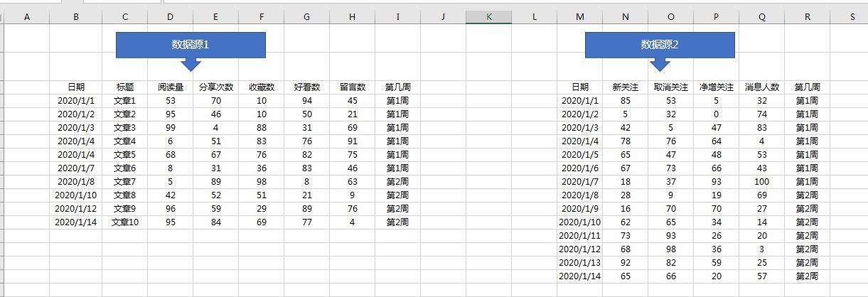Viewport: 868px width, 297px height.
Task: Select the 文章3 title cell
Action: point(124,128)
